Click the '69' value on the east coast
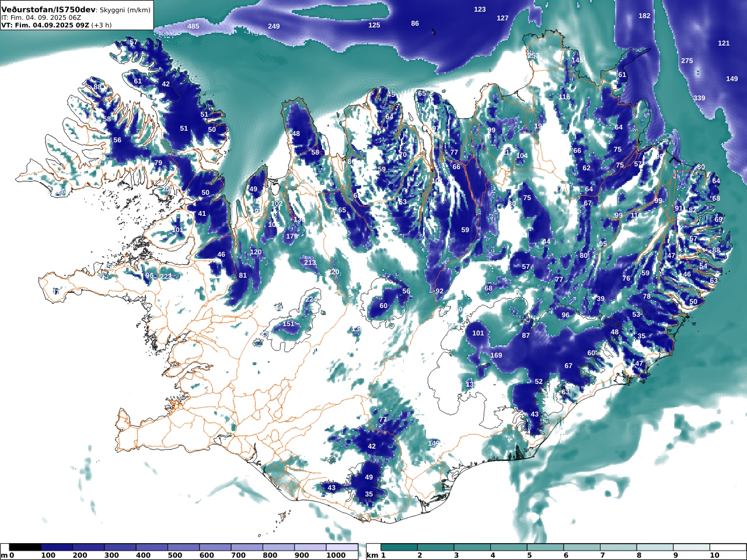 [x=718, y=219]
